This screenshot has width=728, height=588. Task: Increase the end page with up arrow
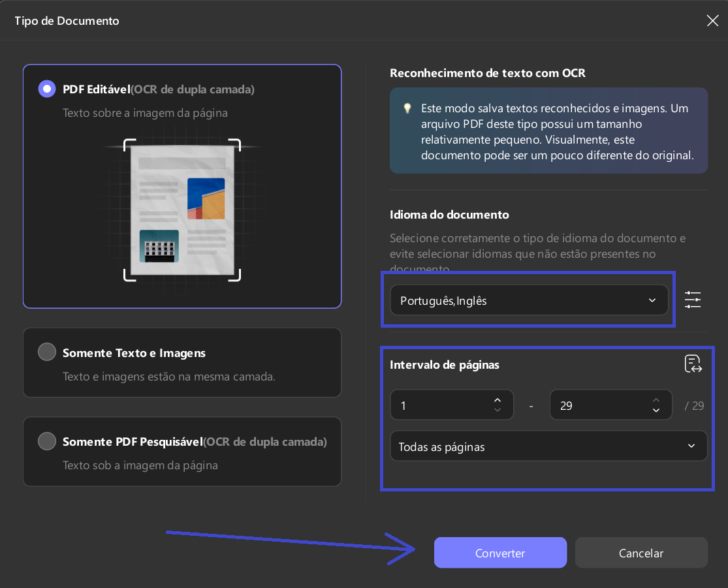click(x=656, y=400)
